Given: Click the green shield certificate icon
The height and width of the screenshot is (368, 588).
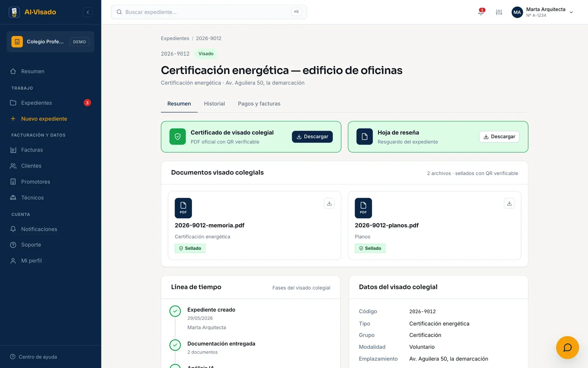Looking at the screenshot, I should pyautogui.click(x=178, y=137).
